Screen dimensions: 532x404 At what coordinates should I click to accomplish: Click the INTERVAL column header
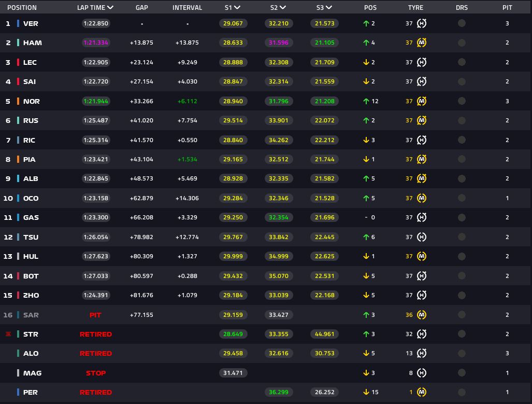tap(187, 8)
